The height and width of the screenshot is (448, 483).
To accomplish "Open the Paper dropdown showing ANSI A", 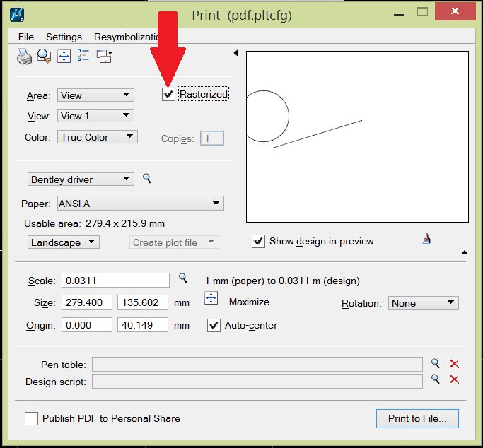I will click(141, 204).
